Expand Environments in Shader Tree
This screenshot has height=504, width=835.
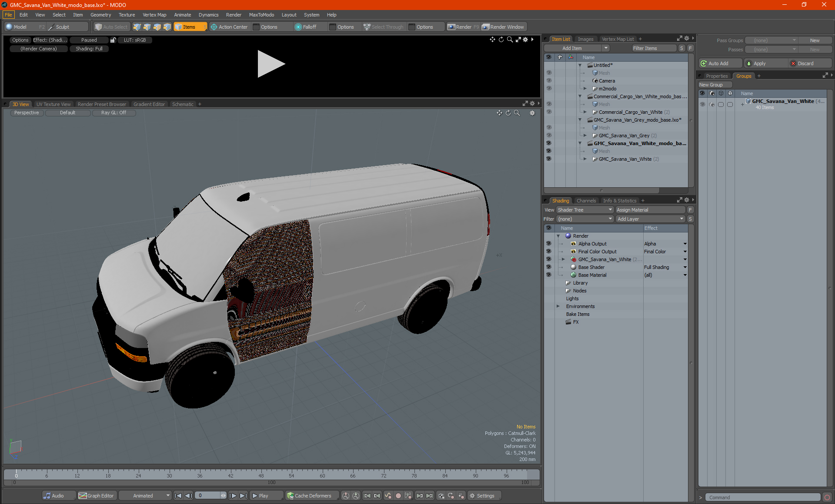coord(558,306)
